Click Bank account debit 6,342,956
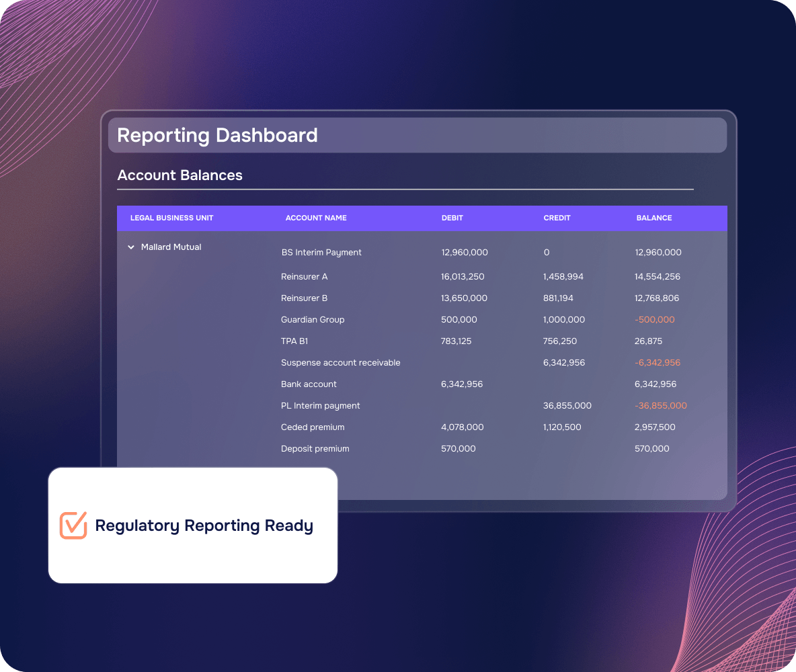Image resolution: width=796 pixels, height=672 pixels. 462,384
